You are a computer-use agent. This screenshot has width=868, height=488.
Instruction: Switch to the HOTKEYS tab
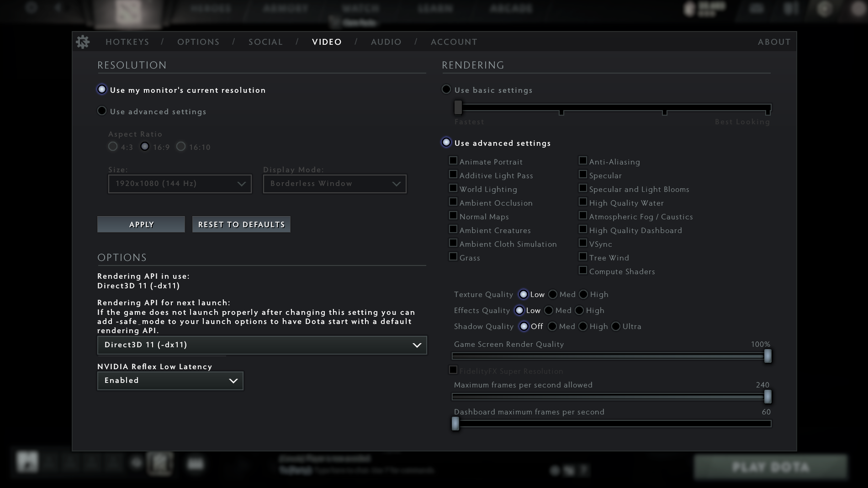pos(127,42)
